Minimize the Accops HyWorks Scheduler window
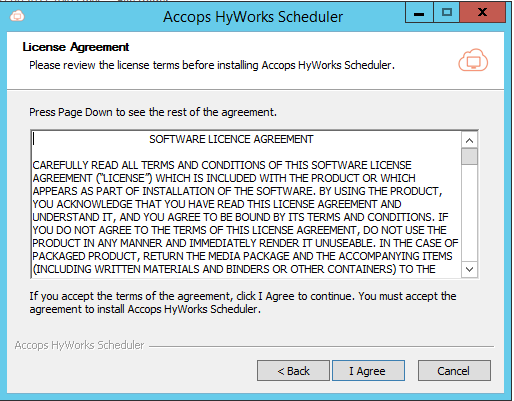Viewport: 514px width, 401px height. (x=419, y=13)
